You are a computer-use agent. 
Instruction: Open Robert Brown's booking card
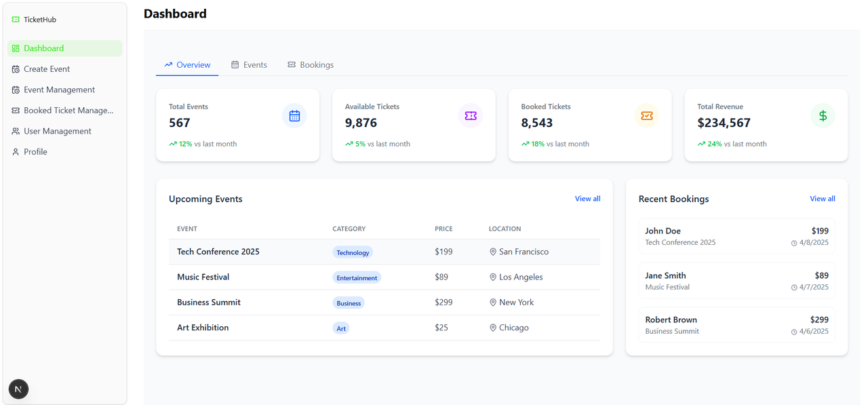pyautogui.click(x=736, y=325)
